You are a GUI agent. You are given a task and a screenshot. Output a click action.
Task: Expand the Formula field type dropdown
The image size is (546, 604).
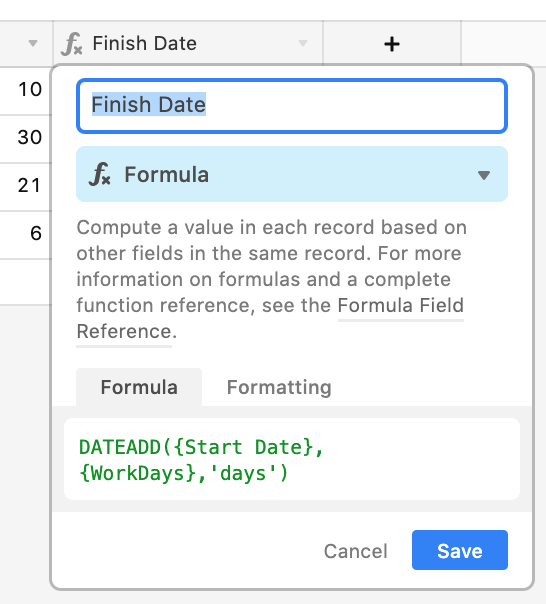click(x=484, y=176)
